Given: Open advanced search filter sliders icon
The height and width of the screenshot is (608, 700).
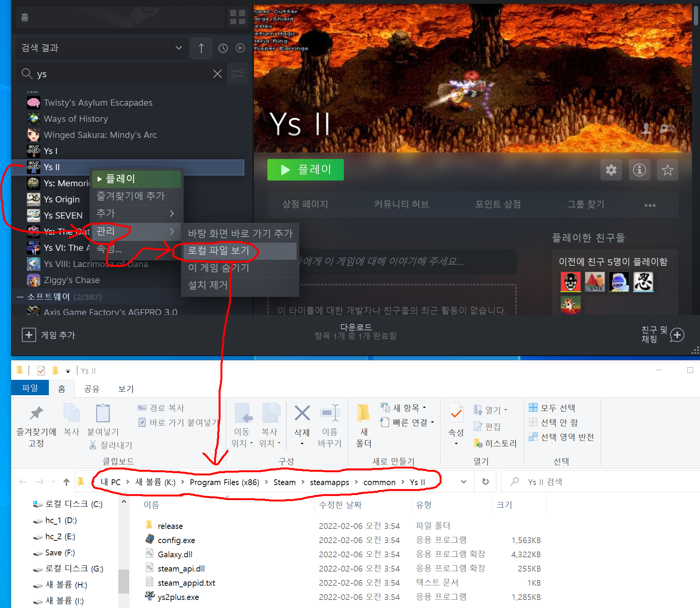Looking at the screenshot, I should 238,74.
